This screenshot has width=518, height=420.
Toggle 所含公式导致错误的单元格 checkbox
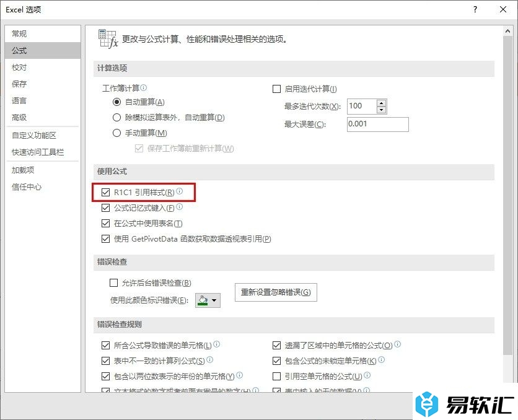point(106,346)
